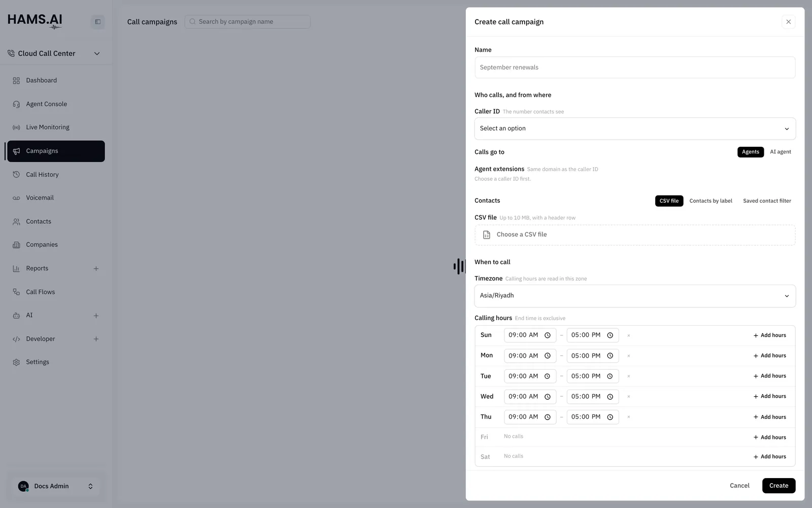Click the clock icon in Mon end time
Image resolution: width=812 pixels, height=508 pixels.
pos(610,356)
